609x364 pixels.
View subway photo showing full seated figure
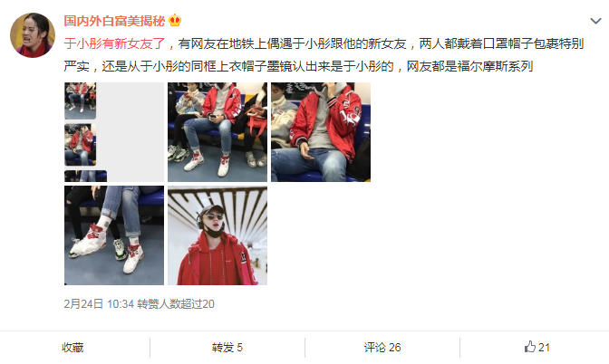(x=217, y=132)
